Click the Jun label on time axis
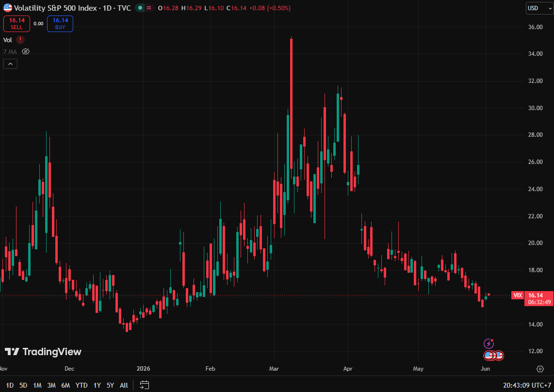Viewport: 554px width, 392px height. click(x=486, y=369)
